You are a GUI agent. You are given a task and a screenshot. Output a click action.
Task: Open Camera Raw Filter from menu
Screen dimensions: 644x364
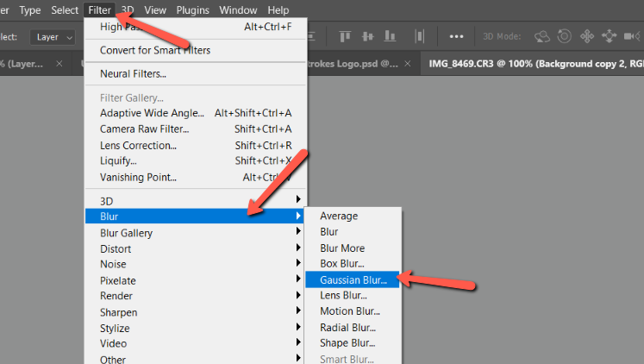pyautogui.click(x=144, y=129)
